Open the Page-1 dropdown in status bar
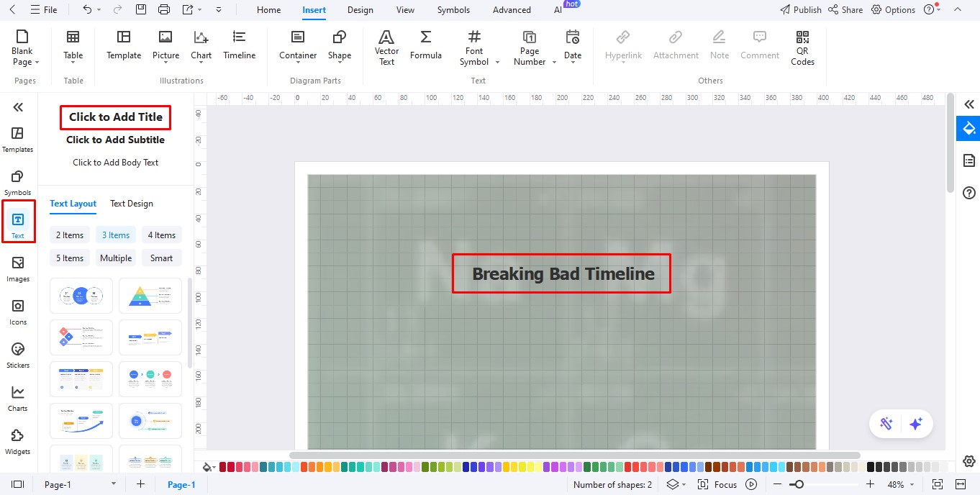The width and height of the screenshot is (980, 495). 113,484
